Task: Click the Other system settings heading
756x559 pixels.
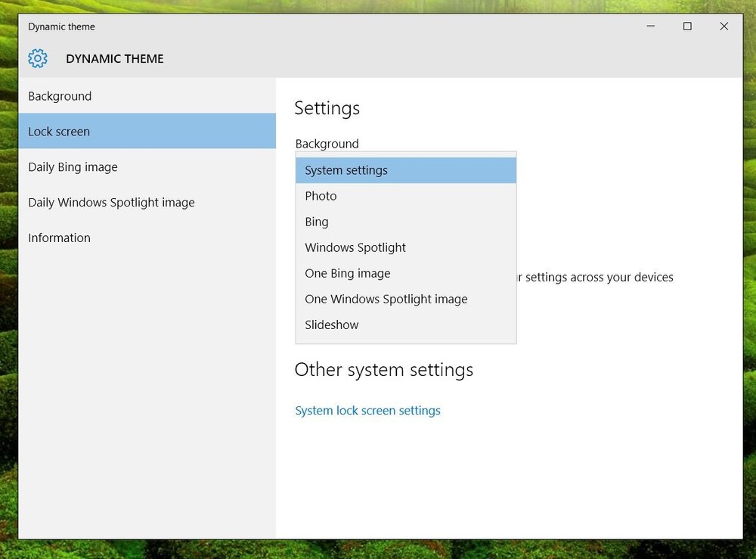Action: 383,370
